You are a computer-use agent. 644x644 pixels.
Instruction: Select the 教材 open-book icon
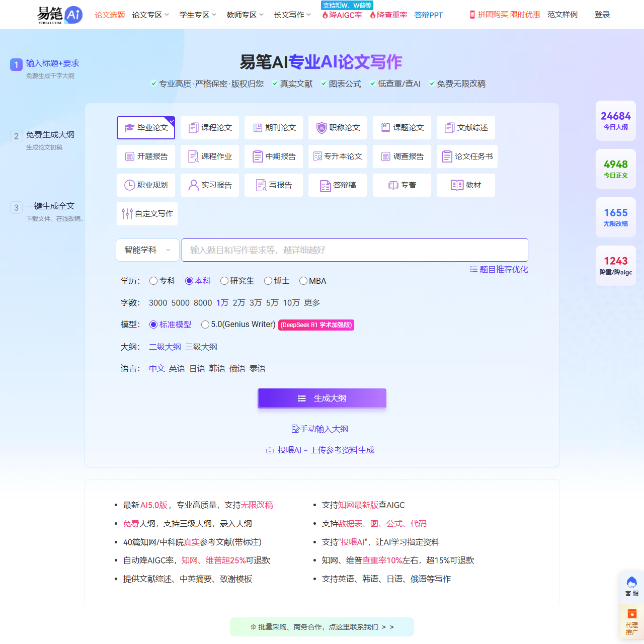pyautogui.click(x=457, y=185)
